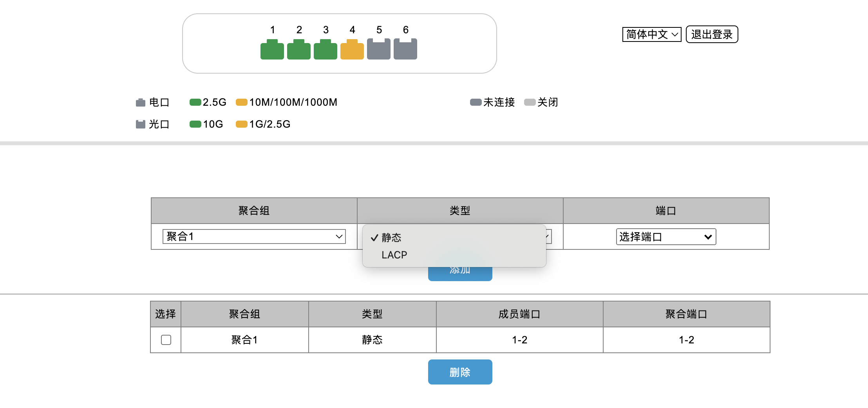Click the 端口 header in upper table
The width and height of the screenshot is (868, 408).
[x=666, y=211]
